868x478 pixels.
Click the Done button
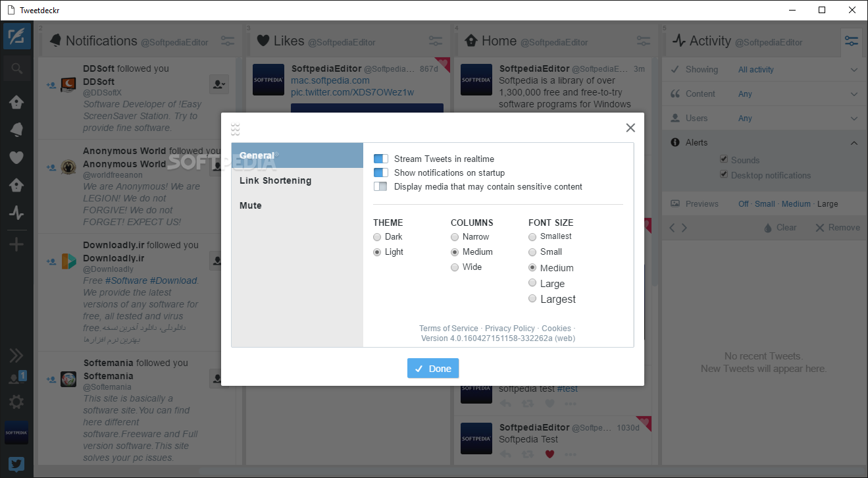(x=433, y=369)
